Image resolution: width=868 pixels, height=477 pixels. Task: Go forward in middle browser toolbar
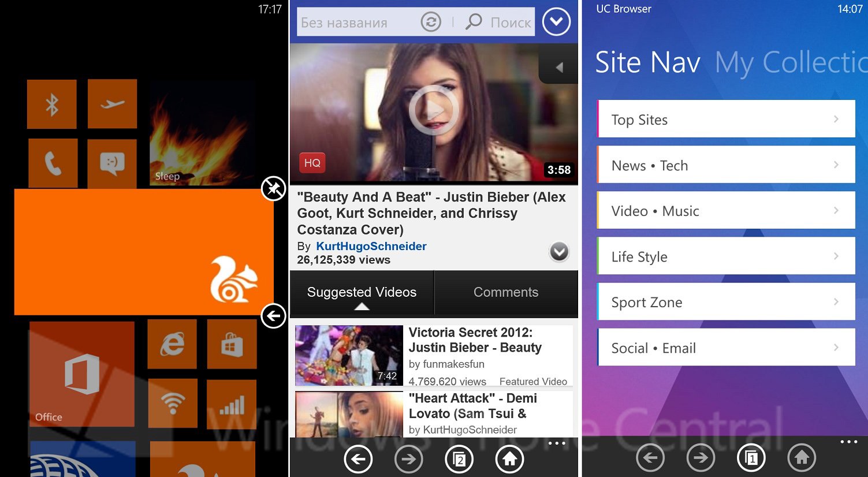tap(409, 459)
